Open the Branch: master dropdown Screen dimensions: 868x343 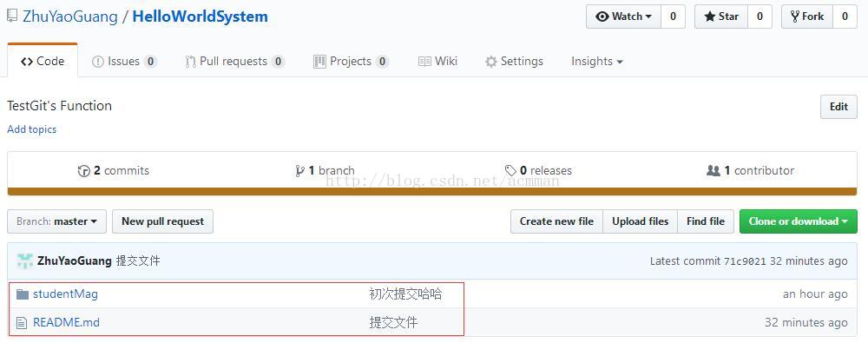point(57,221)
